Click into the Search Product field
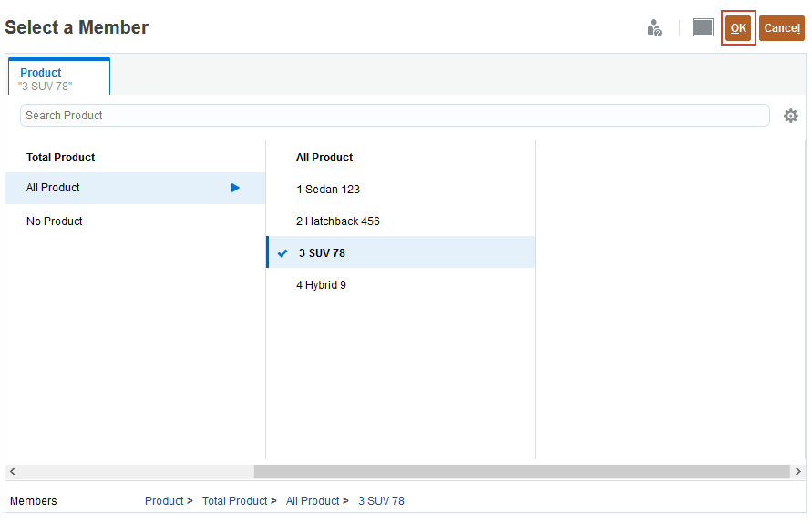 [x=395, y=116]
